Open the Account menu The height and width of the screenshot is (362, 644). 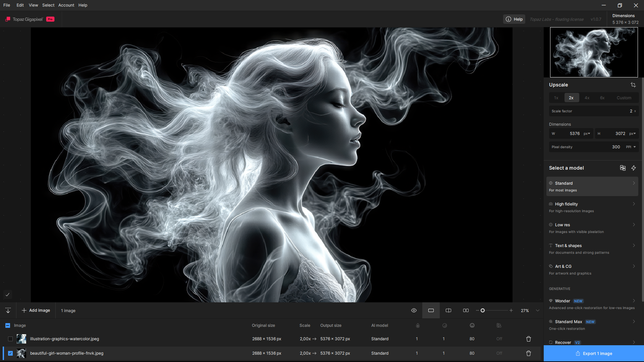(x=66, y=5)
